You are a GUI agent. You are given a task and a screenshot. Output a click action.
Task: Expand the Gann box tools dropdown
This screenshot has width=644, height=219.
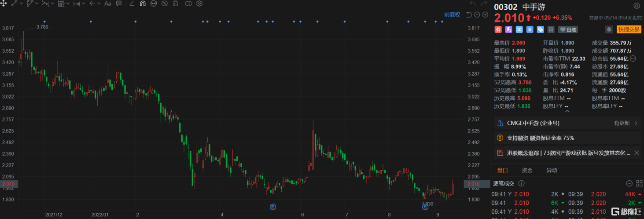point(68,4)
